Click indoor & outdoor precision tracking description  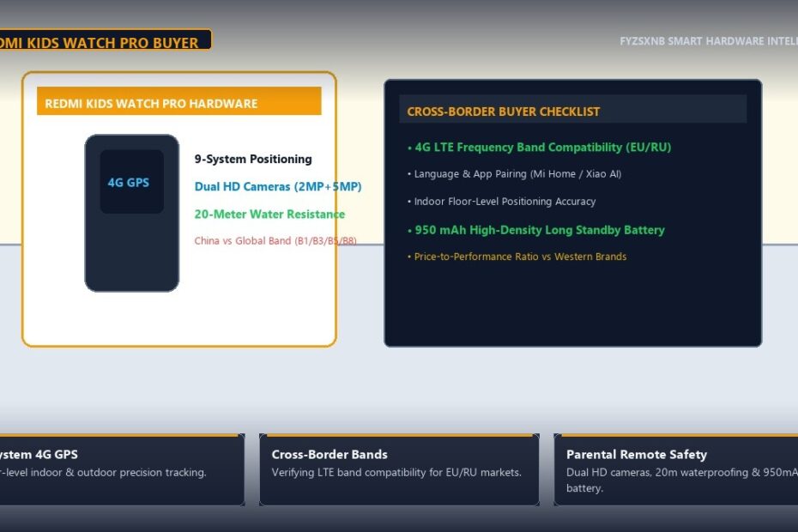point(103,473)
